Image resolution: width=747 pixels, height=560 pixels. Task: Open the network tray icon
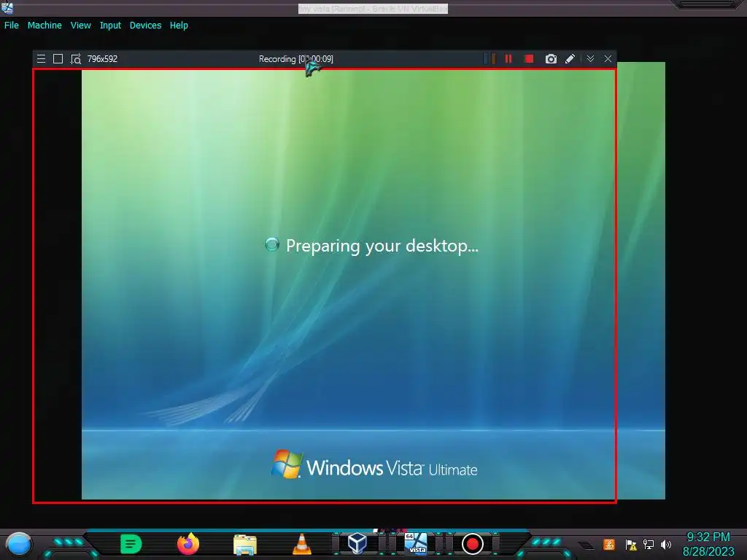649,544
